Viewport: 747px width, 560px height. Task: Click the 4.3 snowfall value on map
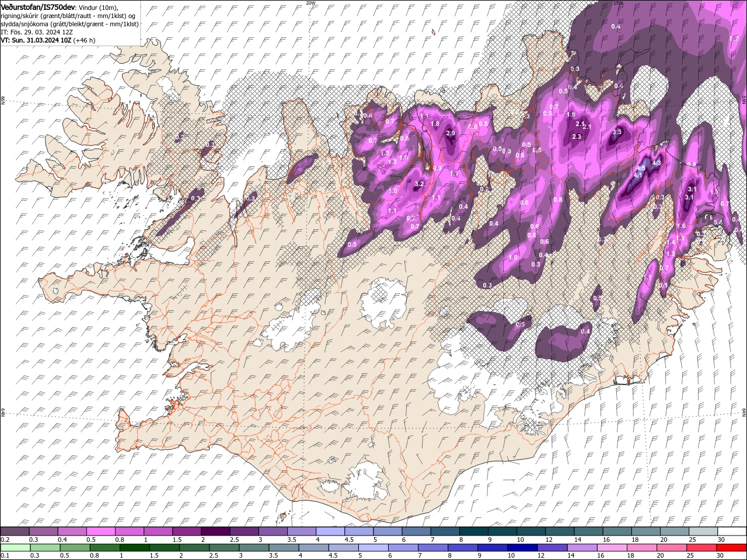657,163
